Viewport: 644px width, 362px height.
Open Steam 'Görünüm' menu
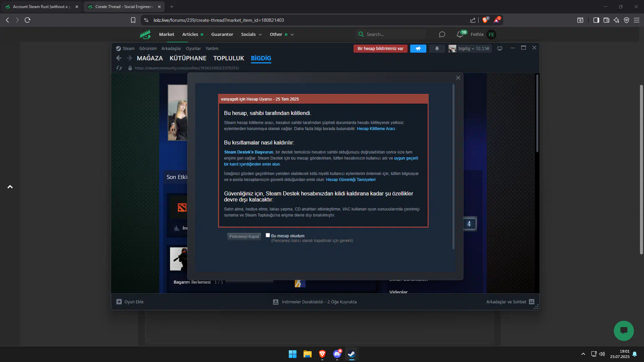(148, 49)
